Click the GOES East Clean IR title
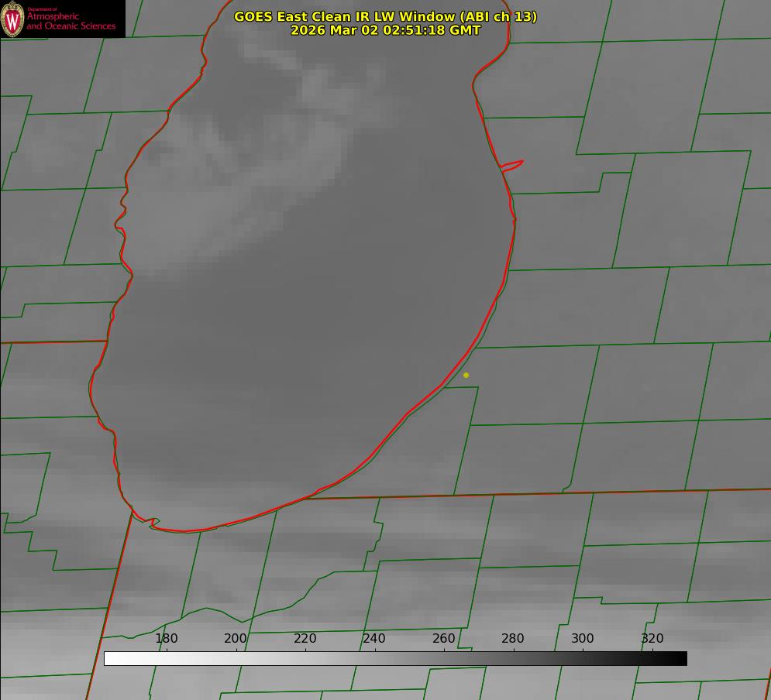771x700 pixels. click(x=385, y=16)
